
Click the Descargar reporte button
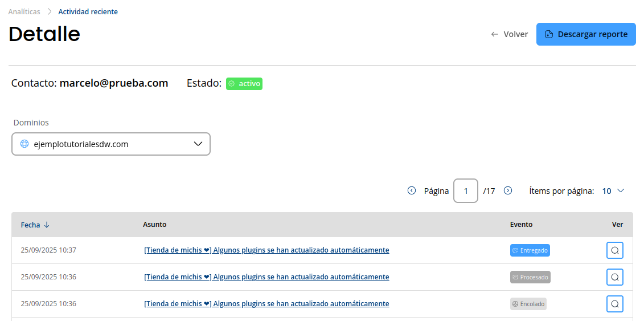586,34
